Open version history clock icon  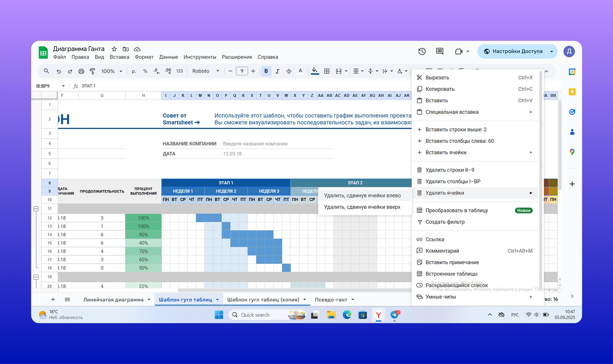pyautogui.click(x=422, y=51)
